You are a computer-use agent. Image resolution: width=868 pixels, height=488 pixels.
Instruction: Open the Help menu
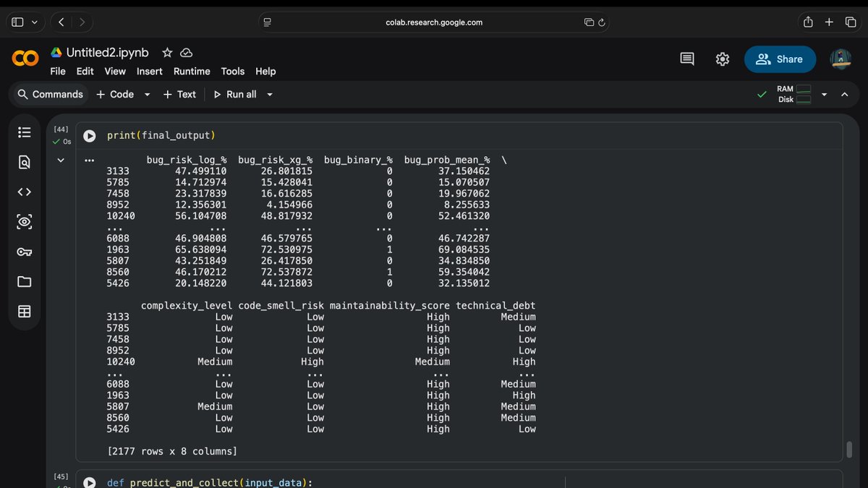pyautogui.click(x=265, y=72)
